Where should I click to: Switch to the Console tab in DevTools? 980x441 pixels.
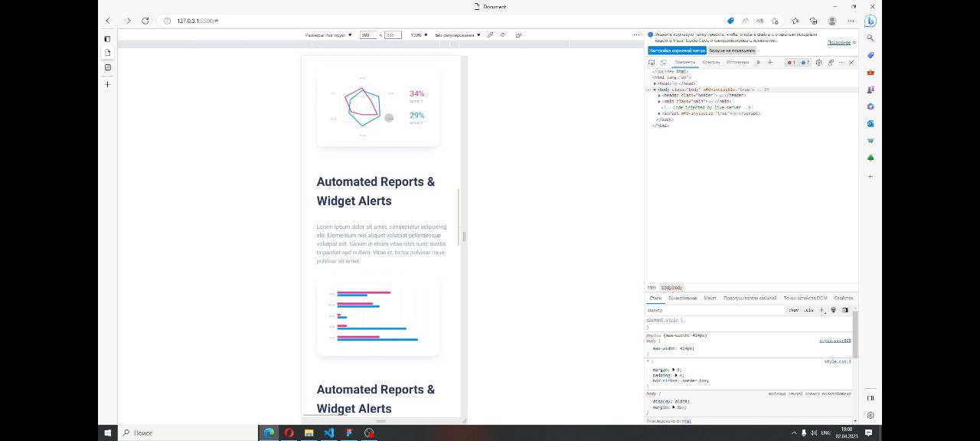pyautogui.click(x=711, y=62)
